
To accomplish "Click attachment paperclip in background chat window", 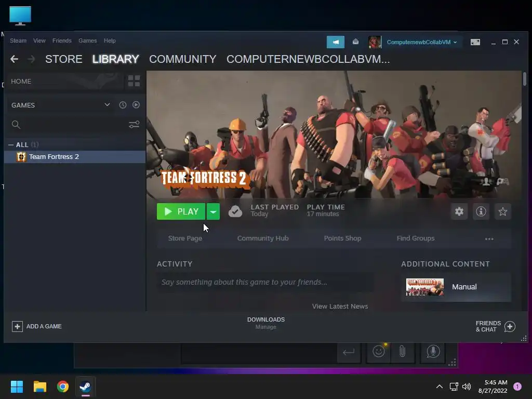I will [x=403, y=351].
